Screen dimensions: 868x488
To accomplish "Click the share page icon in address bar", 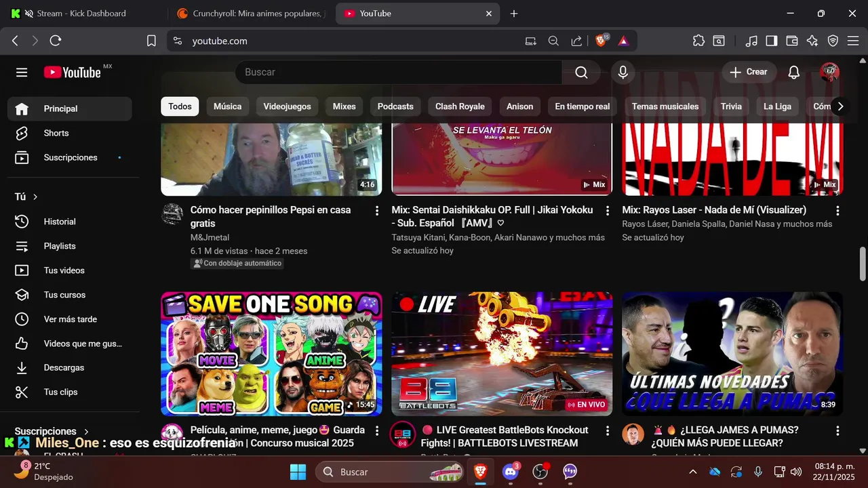I will click(576, 41).
